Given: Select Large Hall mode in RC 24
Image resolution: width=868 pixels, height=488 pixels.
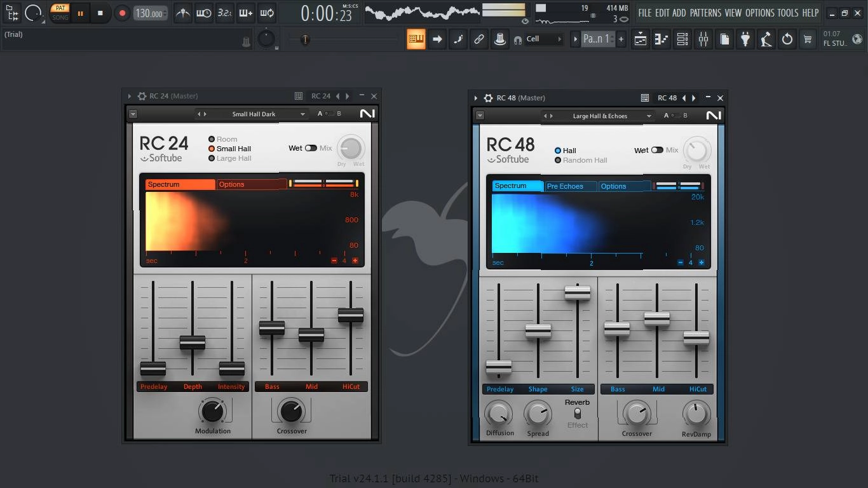Looking at the screenshot, I should (229, 158).
